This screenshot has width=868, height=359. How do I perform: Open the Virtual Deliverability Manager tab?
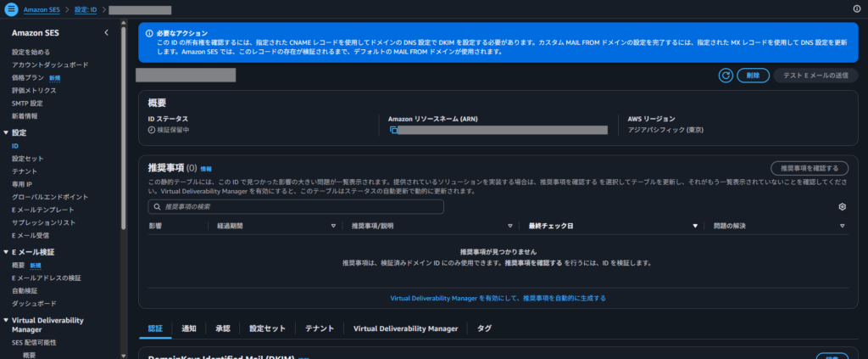coord(406,328)
